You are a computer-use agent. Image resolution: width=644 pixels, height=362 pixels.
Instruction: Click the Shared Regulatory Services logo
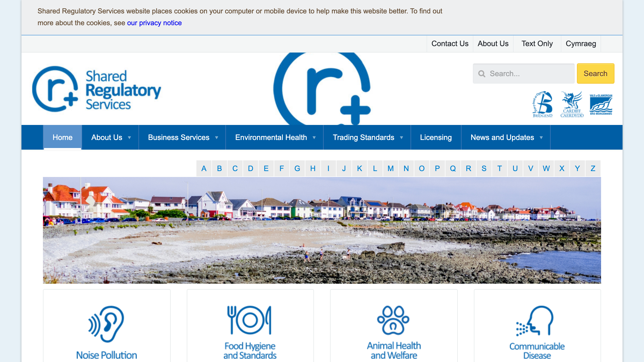point(97,88)
